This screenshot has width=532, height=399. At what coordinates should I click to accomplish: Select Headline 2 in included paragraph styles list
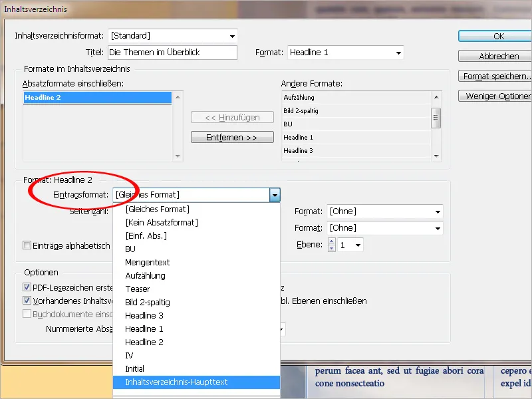point(97,97)
